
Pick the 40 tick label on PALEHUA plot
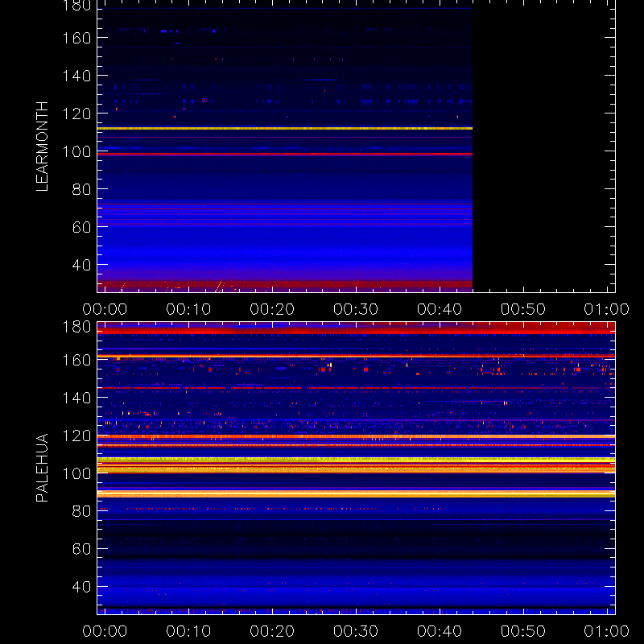(81, 587)
